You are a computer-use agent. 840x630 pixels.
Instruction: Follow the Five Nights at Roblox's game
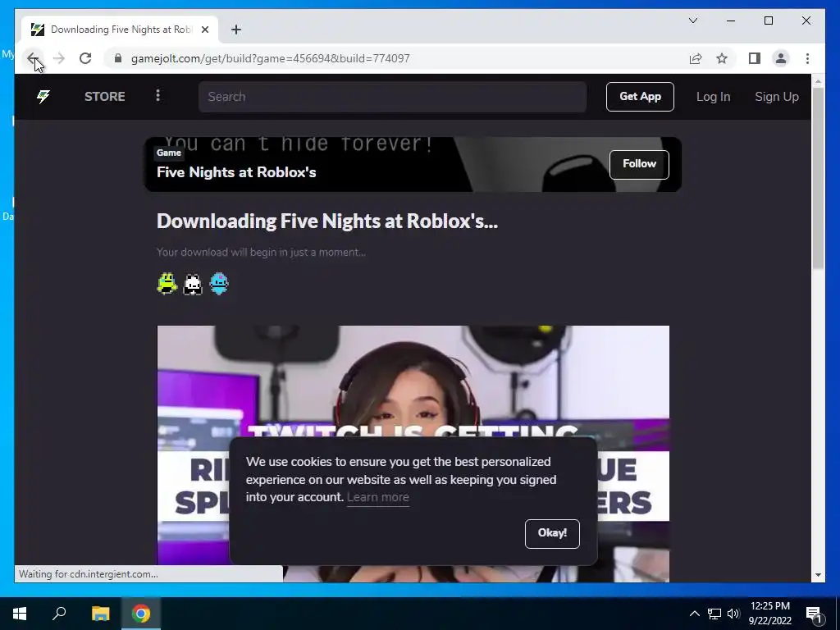[x=639, y=164]
